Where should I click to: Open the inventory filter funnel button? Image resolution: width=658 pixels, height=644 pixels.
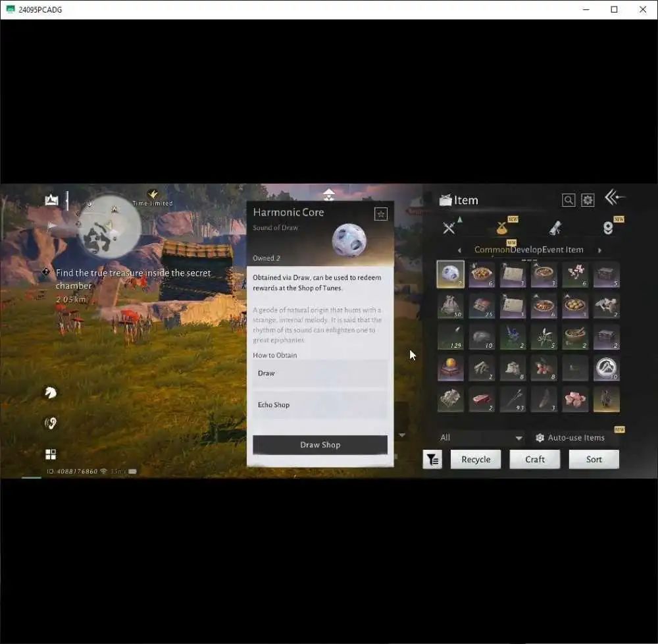pyautogui.click(x=432, y=460)
